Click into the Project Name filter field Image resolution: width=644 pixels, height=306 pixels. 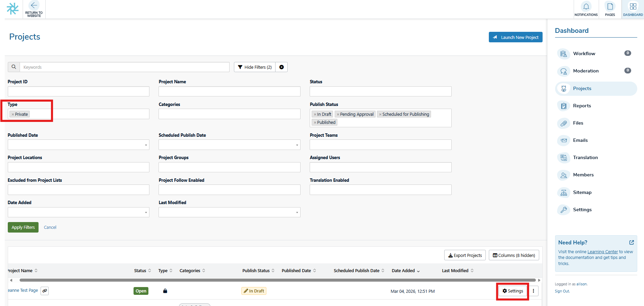pyautogui.click(x=229, y=91)
